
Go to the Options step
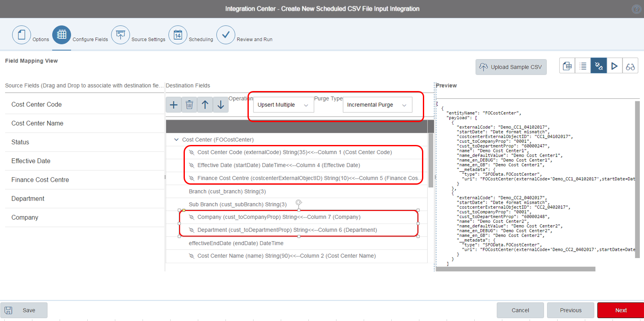(22, 35)
